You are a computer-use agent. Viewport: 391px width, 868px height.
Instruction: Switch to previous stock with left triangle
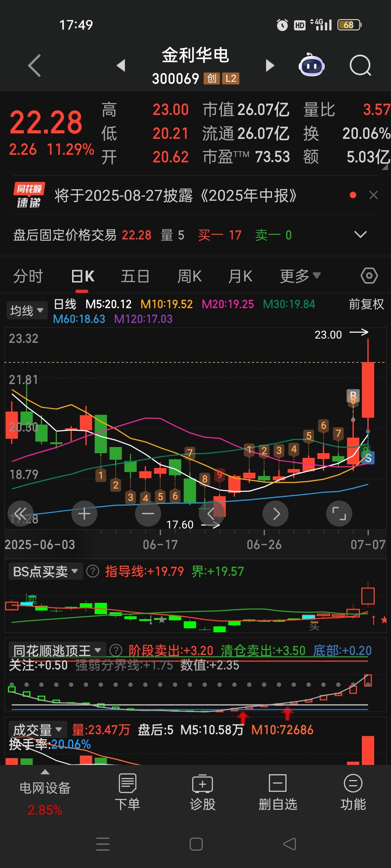pyautogui.click(x=121, y=65)
